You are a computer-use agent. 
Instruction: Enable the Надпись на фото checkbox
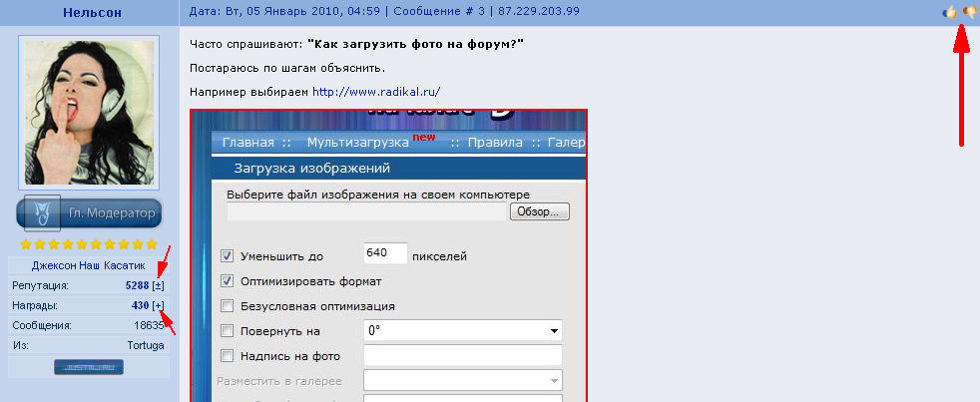click(x=227, y=356)
